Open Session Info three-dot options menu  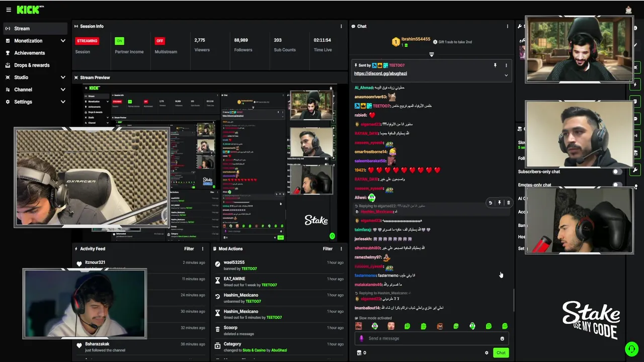pyautogui.click(x=341, y=26)
